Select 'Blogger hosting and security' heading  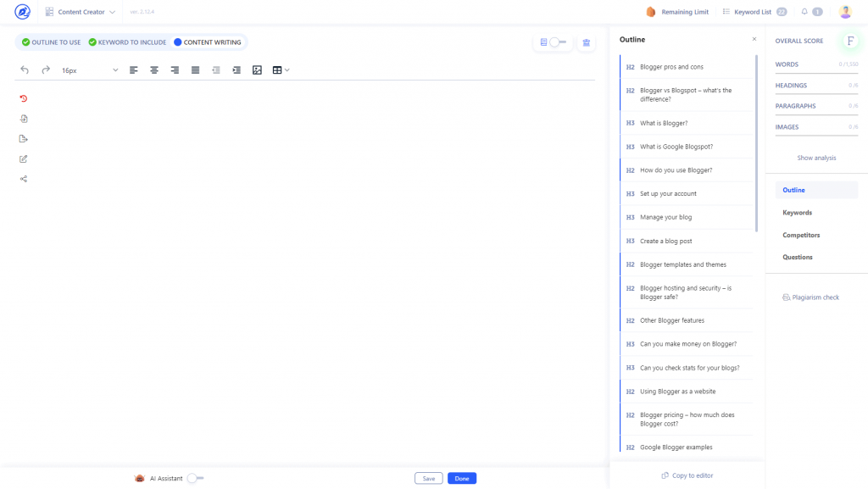(687, 292)
